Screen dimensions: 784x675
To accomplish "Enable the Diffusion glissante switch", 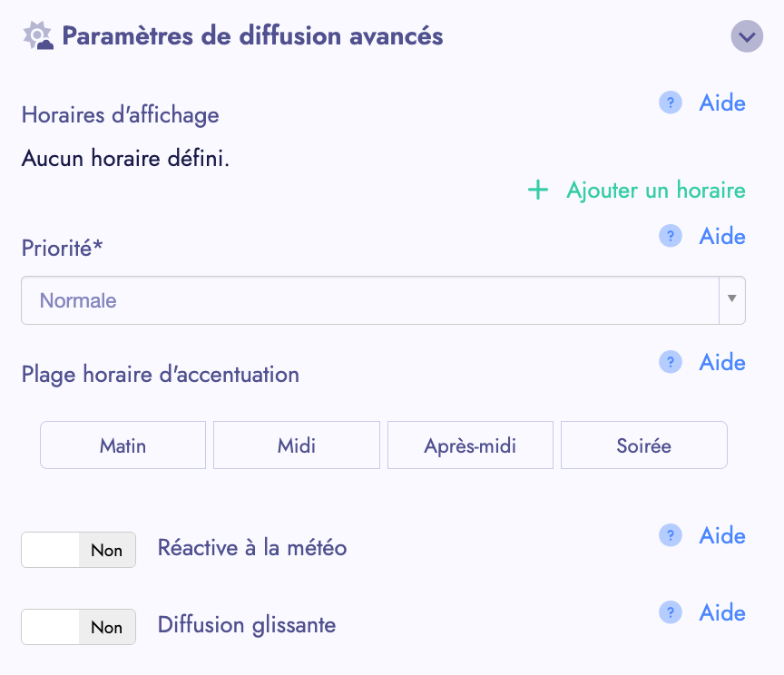I will pos(78,627).
